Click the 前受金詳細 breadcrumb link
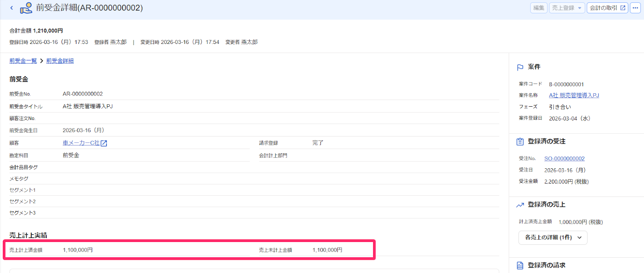 [60, 61]
